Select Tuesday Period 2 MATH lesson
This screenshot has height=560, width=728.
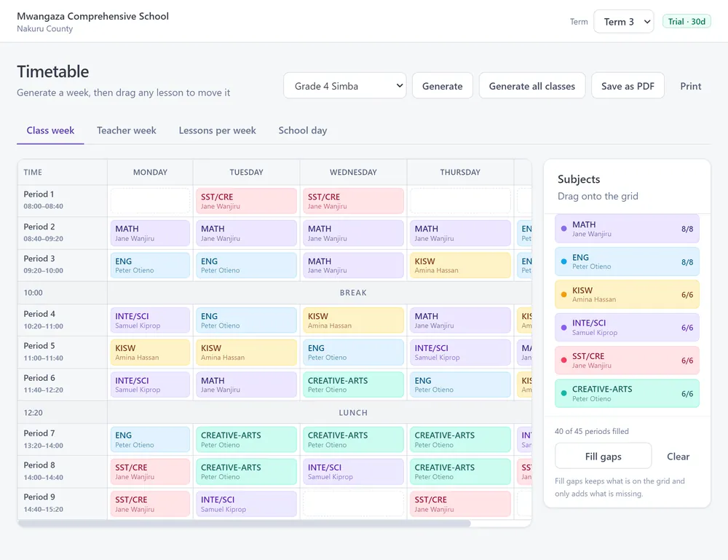(246, 233)
